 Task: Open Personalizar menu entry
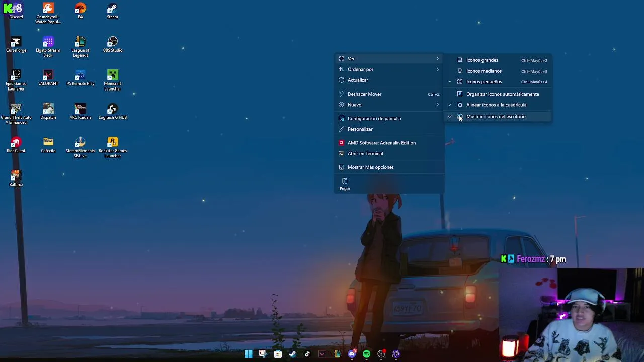click(x=389, y=129)
